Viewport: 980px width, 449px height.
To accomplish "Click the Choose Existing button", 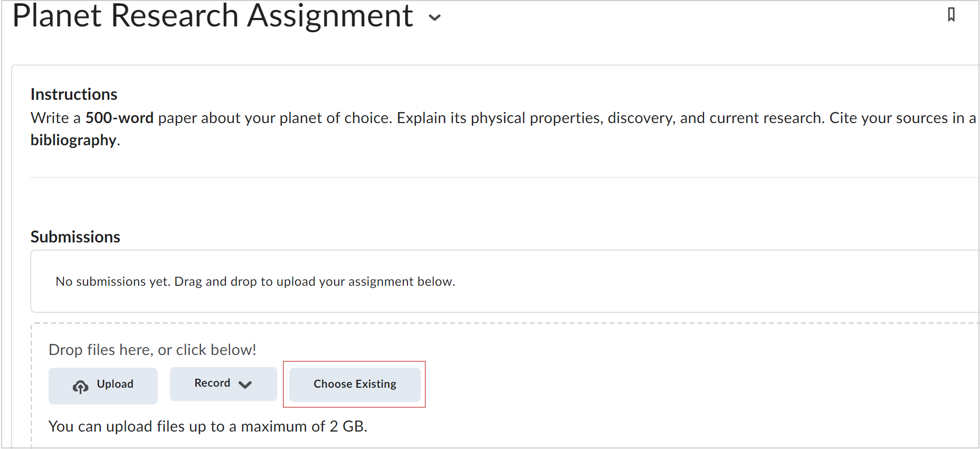I will (x=355, y=384).
